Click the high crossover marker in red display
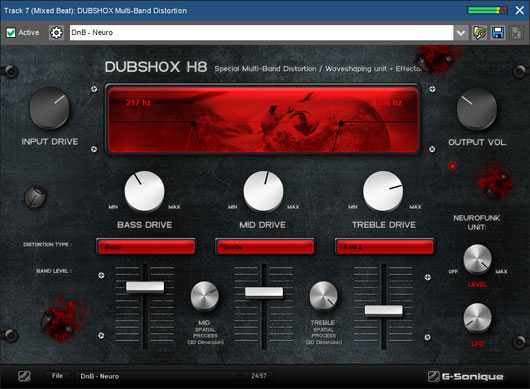 (x=341, y=124)
